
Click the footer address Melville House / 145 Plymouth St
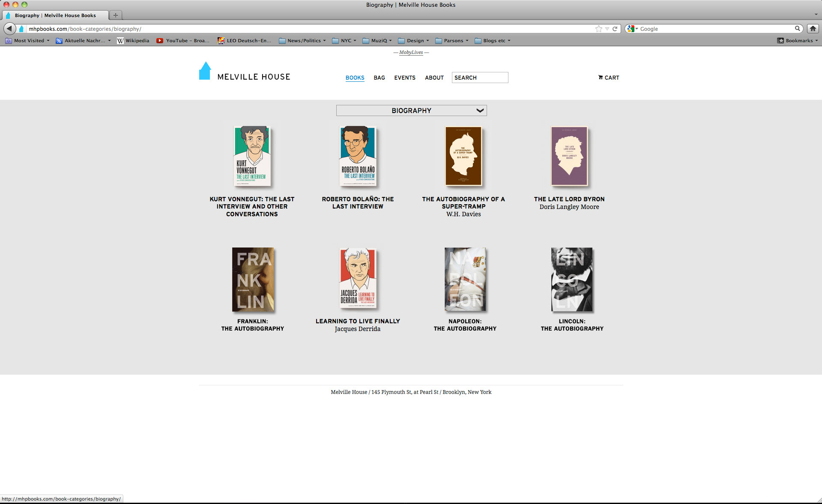coord(411,392)
